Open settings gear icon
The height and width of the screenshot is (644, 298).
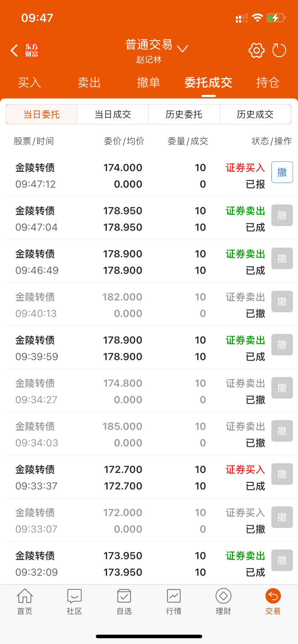point(257,51)
